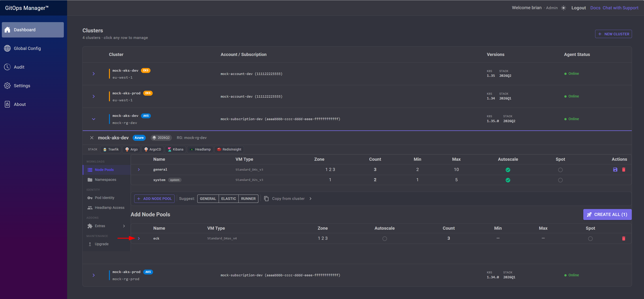The height and width of the screenshot is (299, 644).
Task: Switch to Namespaces section
Action: [107, 180]
